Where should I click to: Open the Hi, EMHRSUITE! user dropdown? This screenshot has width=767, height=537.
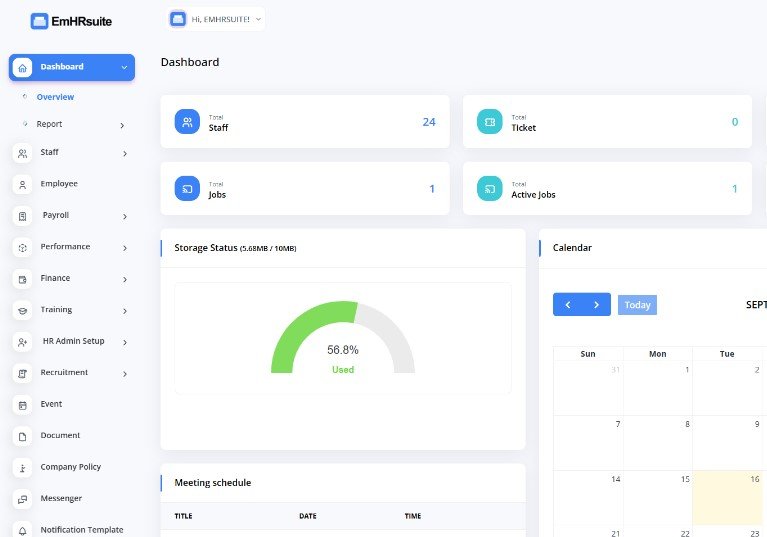point(216,19)
